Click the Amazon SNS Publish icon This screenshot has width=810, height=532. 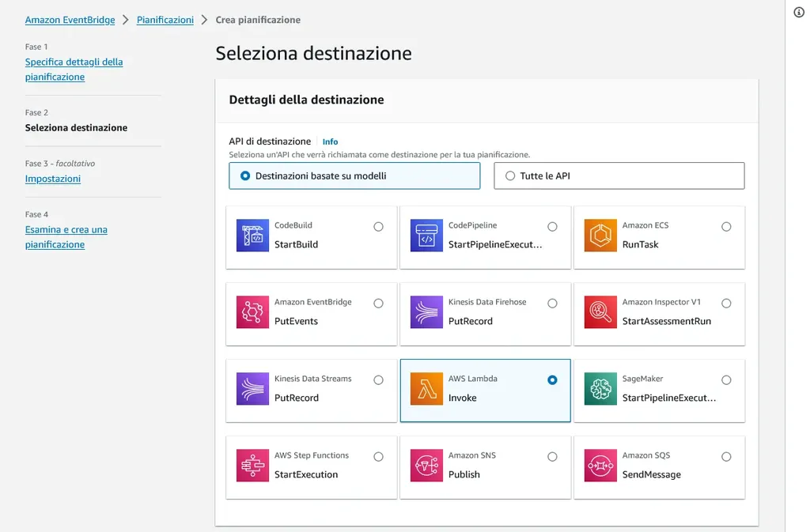426,466
